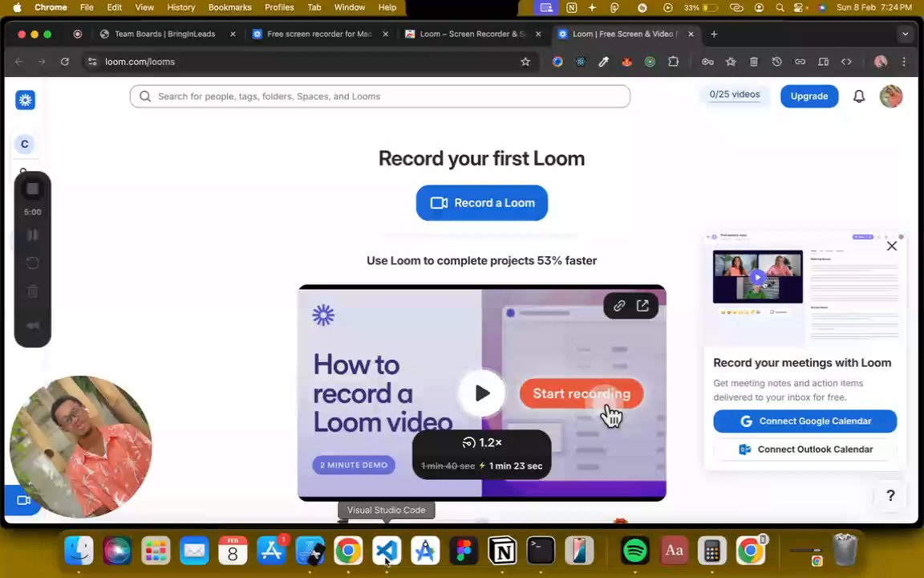Click Connect Google Calendar

805,421
